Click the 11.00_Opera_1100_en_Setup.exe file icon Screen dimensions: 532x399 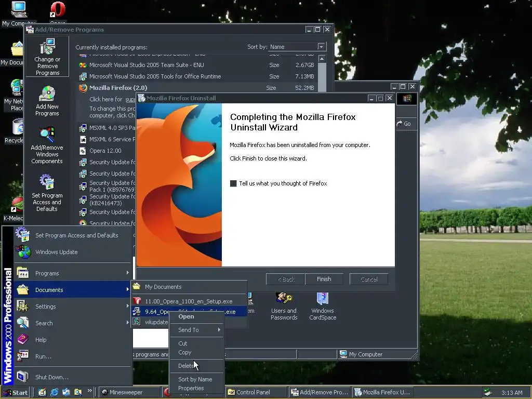pyautogui.click(x=137, y=301)
